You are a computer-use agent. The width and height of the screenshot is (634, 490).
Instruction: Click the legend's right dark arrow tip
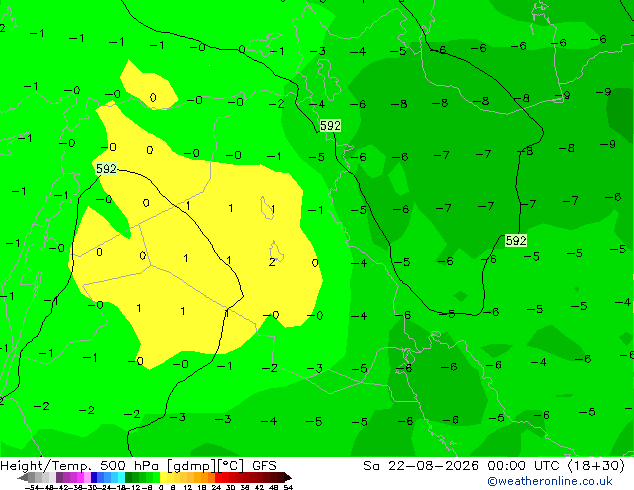coord(288,478)
